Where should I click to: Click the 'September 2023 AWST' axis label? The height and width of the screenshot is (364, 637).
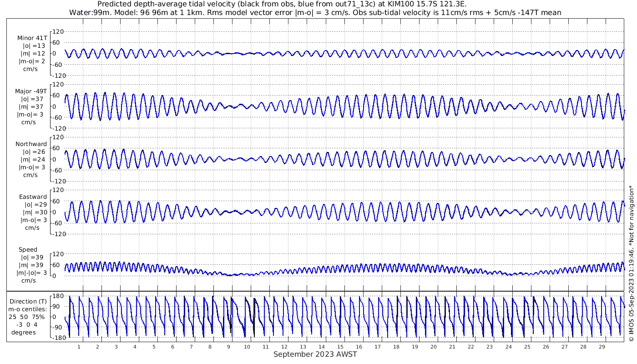(x=315, y=354)
